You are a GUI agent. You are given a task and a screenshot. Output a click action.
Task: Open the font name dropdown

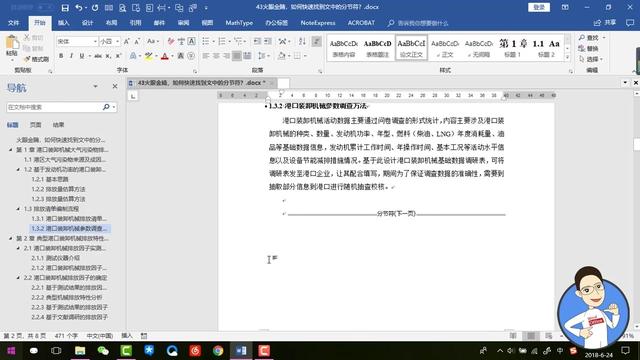95,41
